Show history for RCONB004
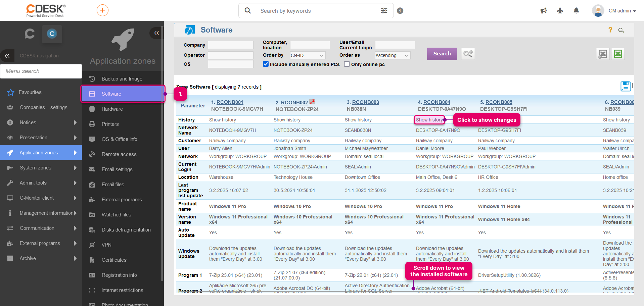This screenshot has height=306, width=644. click(x=429, y=120)
